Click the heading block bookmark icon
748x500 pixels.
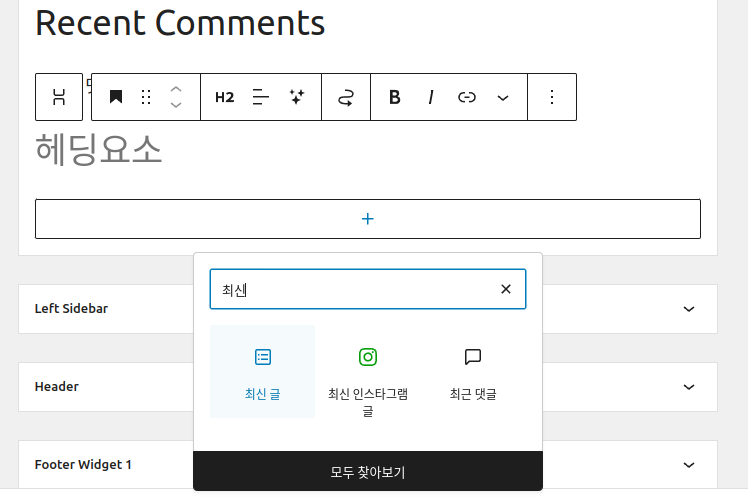(x=116, y=97)
